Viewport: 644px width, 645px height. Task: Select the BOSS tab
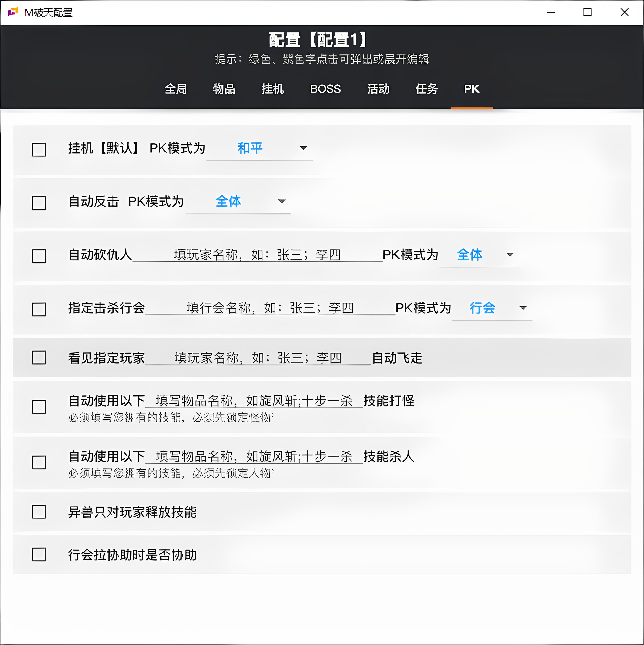click(325, 89)
